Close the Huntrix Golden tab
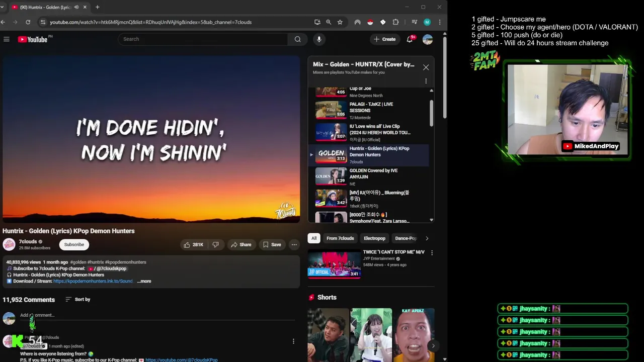This screenshot has height=362, width=644. click(x=85, y=7)
